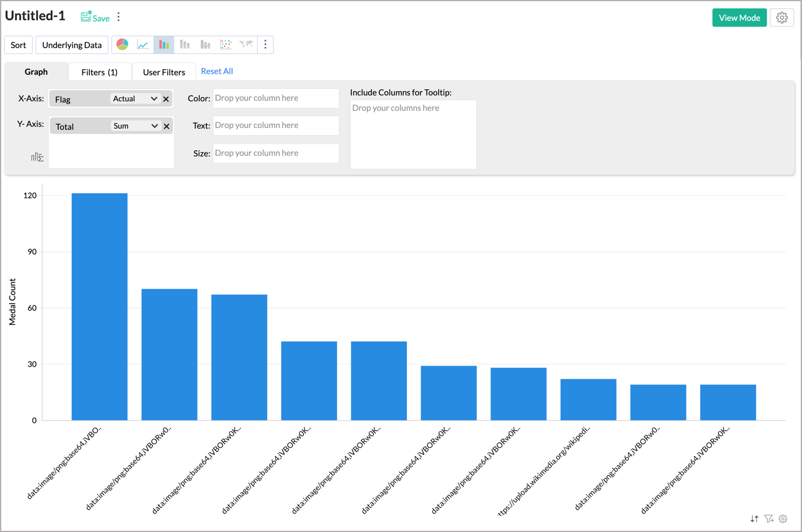
Task: Switch to the User Filters tab
Action: [164, 72]
